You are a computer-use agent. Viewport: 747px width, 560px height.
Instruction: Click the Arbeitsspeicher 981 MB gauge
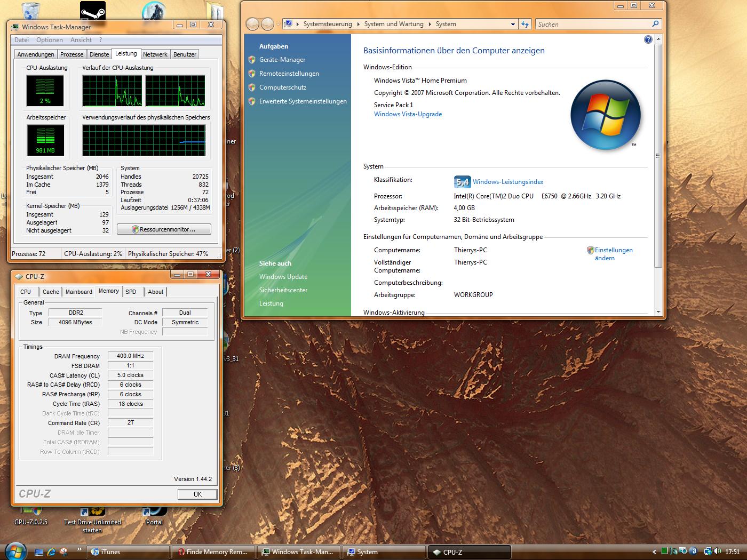coord(45,140)
